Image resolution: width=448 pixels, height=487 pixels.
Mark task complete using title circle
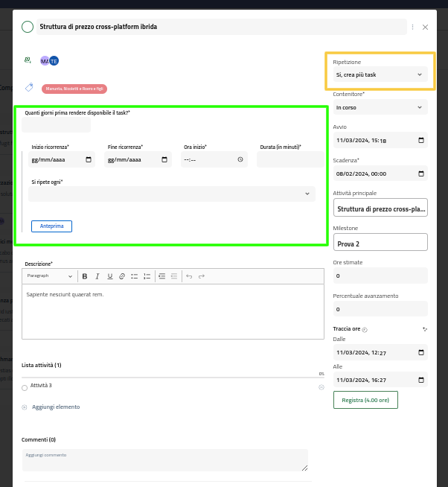28,27
